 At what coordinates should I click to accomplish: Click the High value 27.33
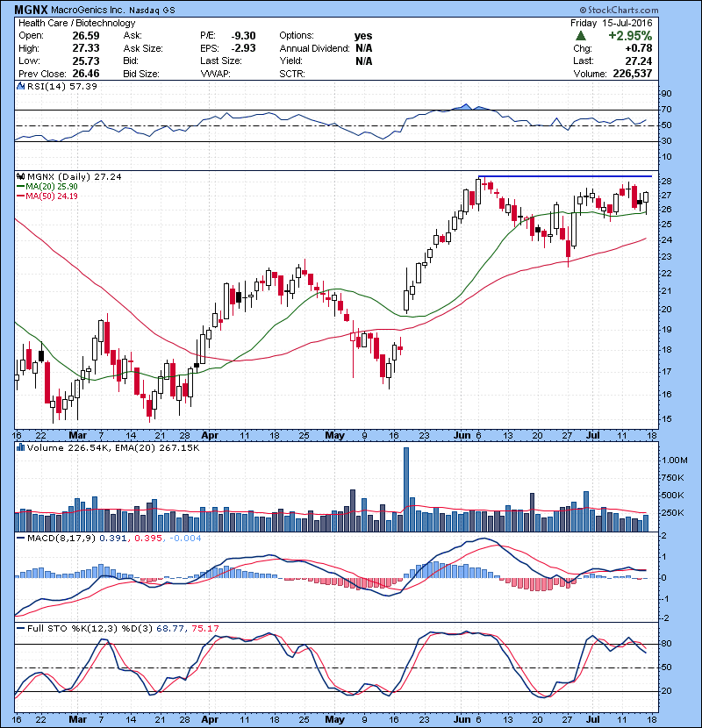pyautogui.click(x=86, y=48)
